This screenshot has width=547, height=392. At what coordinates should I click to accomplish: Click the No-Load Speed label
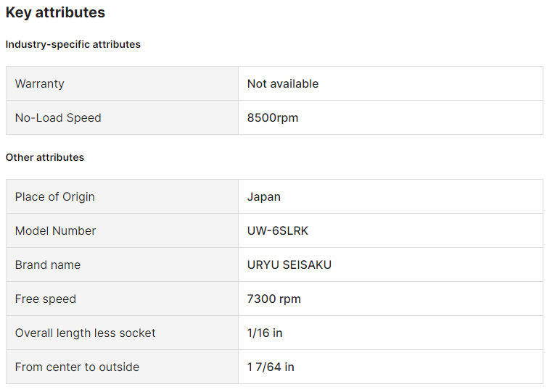[58, 117]
